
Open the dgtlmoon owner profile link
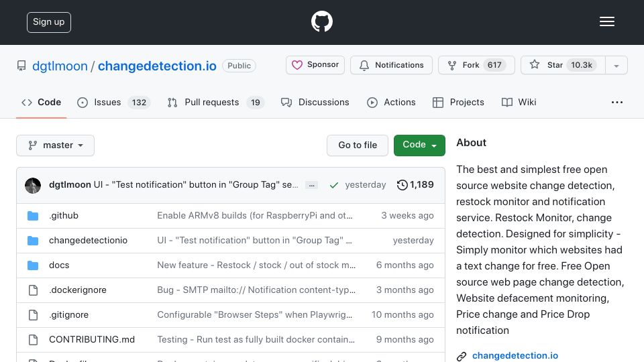point(60,66)
